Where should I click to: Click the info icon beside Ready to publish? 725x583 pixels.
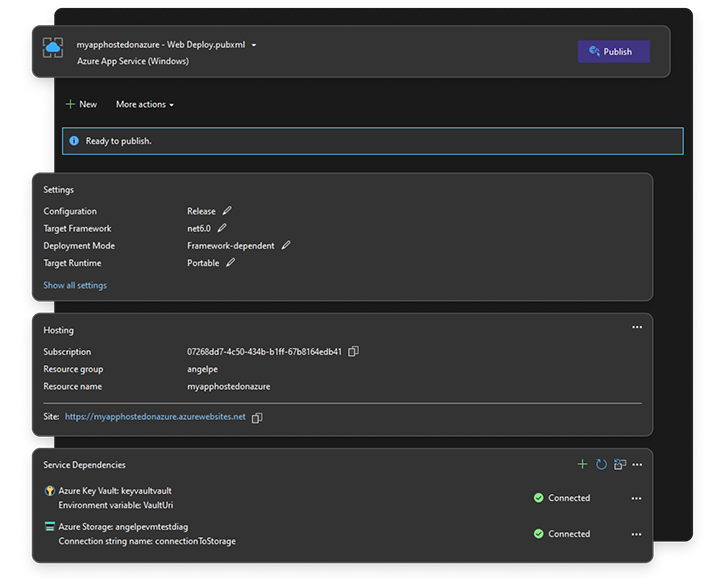coord(74,141)
